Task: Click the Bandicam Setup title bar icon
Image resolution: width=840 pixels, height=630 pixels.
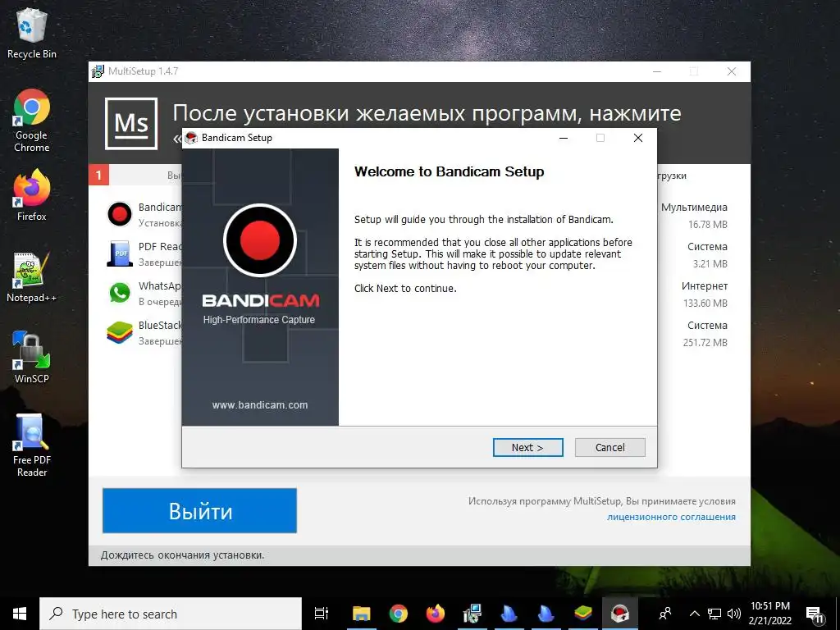Action: pos(191,138)
